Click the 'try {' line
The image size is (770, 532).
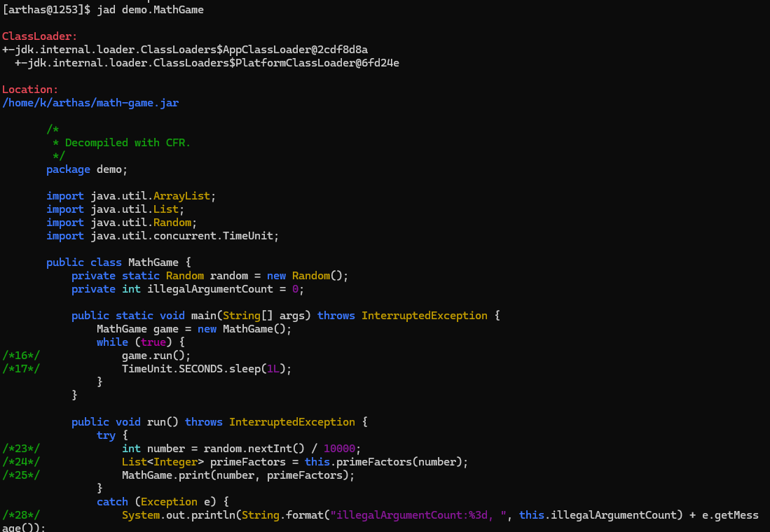click(113, 435)
